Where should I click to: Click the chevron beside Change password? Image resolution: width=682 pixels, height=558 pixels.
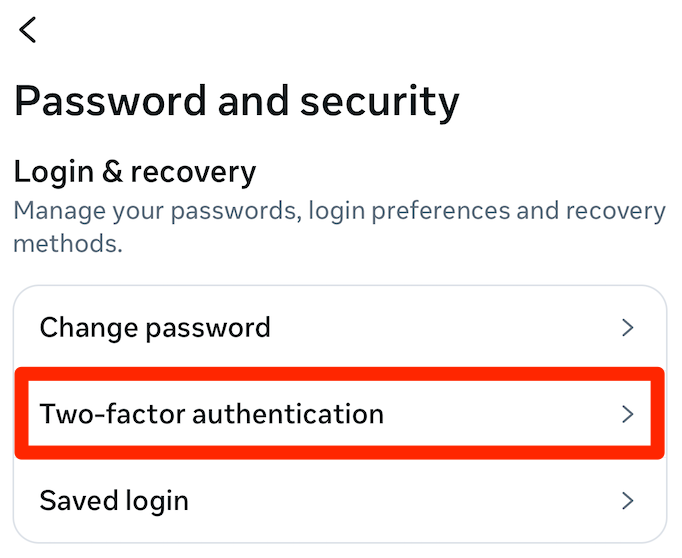point(628,328)
